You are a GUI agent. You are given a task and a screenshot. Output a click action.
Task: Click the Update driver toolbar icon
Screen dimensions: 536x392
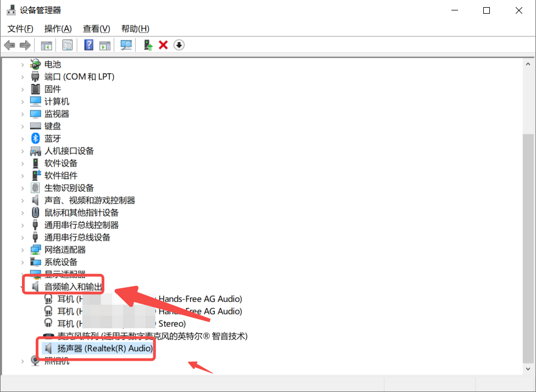[147, 45]
